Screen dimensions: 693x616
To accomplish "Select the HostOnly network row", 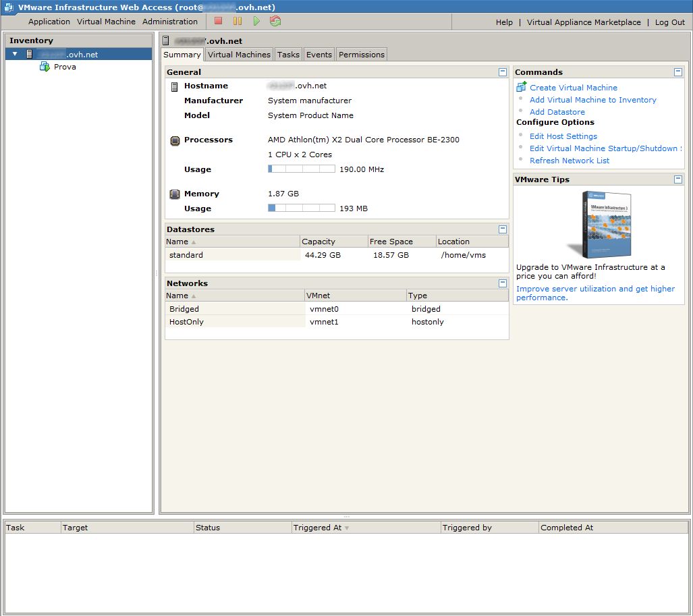I will click(x=336, y=322).
